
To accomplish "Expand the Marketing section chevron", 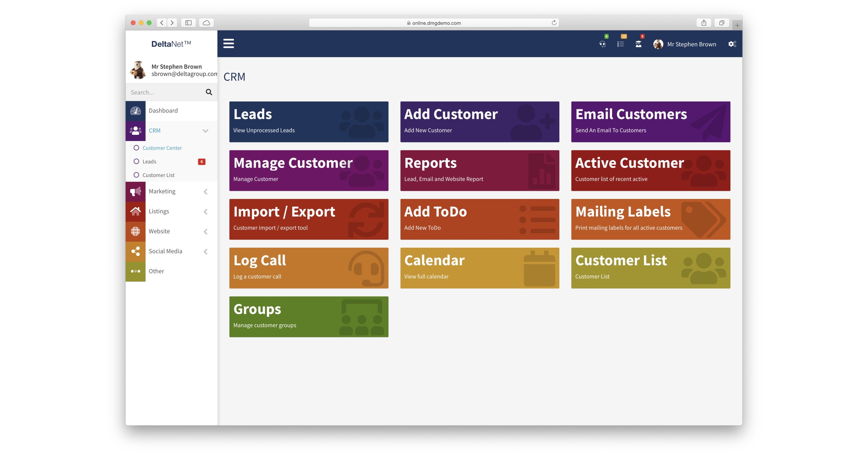I will (206, 191).
